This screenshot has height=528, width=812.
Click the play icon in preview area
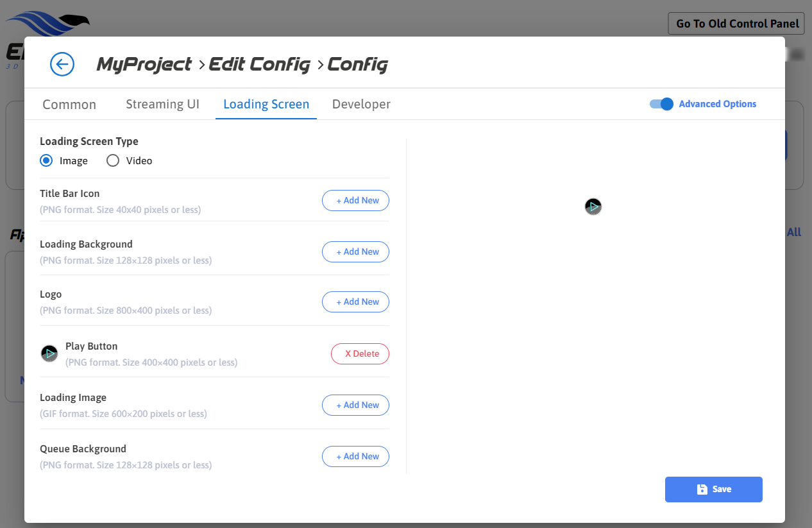point(593,207)
